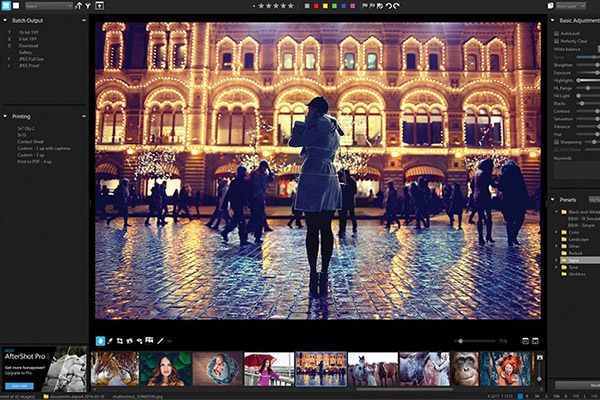The image size is (600, 400).
Task: Select the regions edit tool beside Straighten
Action: point(139,341)
